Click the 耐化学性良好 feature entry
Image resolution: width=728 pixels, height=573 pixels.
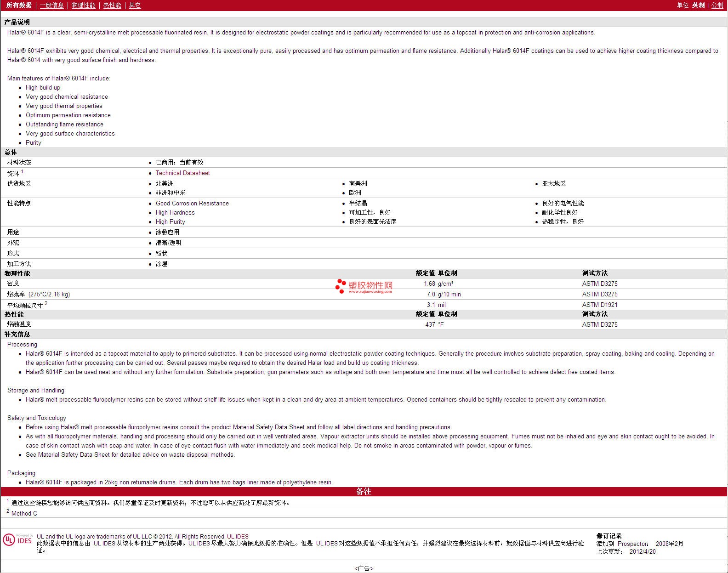point(560,213)
